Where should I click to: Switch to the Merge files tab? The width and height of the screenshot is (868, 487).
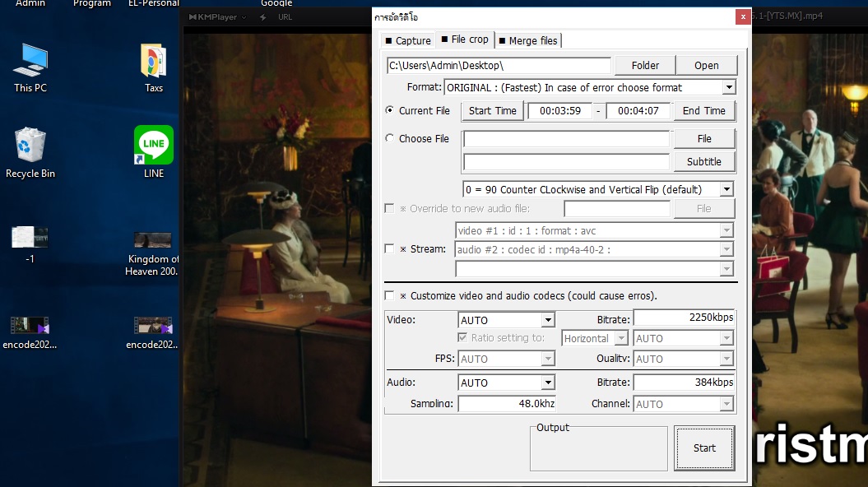pyautogui.click(x=528, y=40)
